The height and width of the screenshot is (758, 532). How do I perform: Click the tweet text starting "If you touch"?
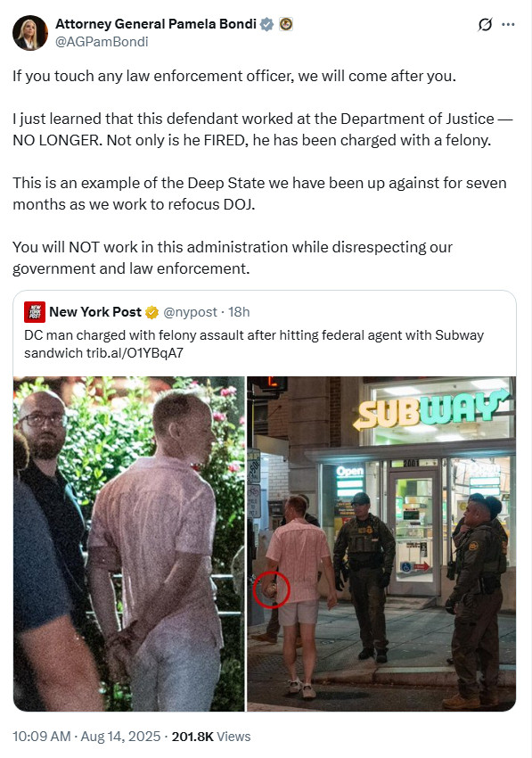click(x=234, y=76)
